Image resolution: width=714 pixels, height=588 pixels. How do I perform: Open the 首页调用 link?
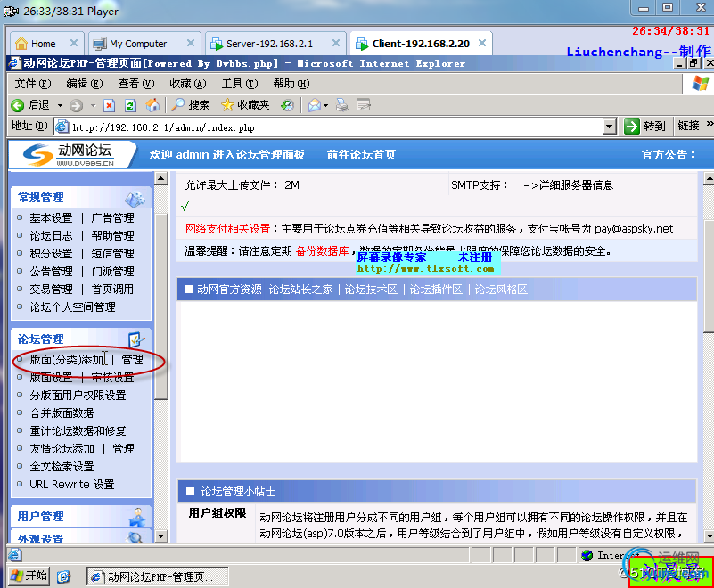112,289
